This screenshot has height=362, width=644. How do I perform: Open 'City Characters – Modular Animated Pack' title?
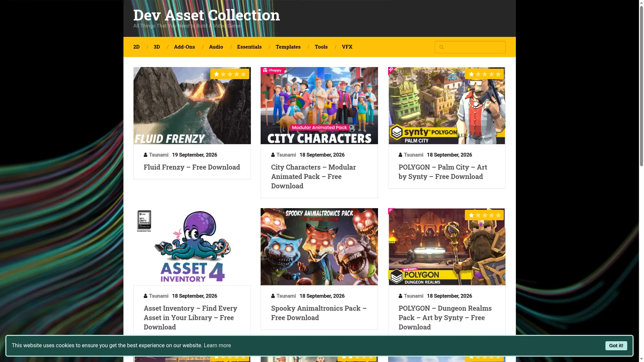(314, 176)
